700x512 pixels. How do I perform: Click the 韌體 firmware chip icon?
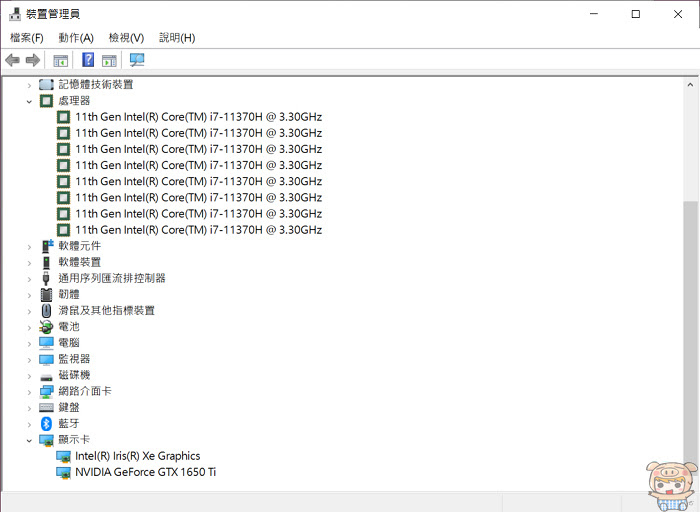tap(46, 295)
